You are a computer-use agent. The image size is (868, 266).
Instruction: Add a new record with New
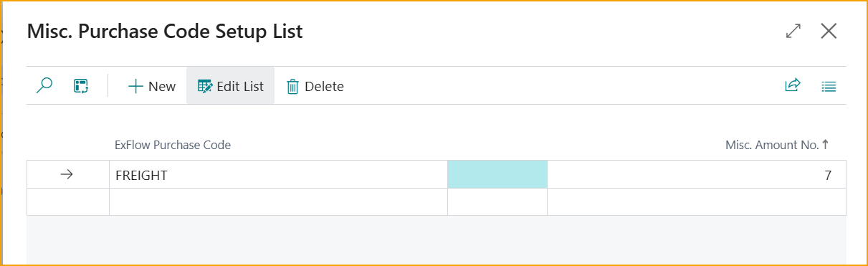152,86
